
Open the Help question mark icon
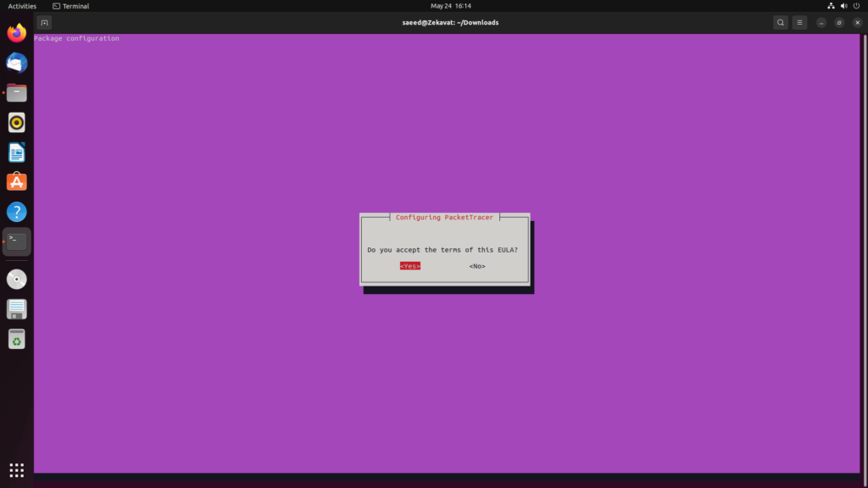(17, 212)
